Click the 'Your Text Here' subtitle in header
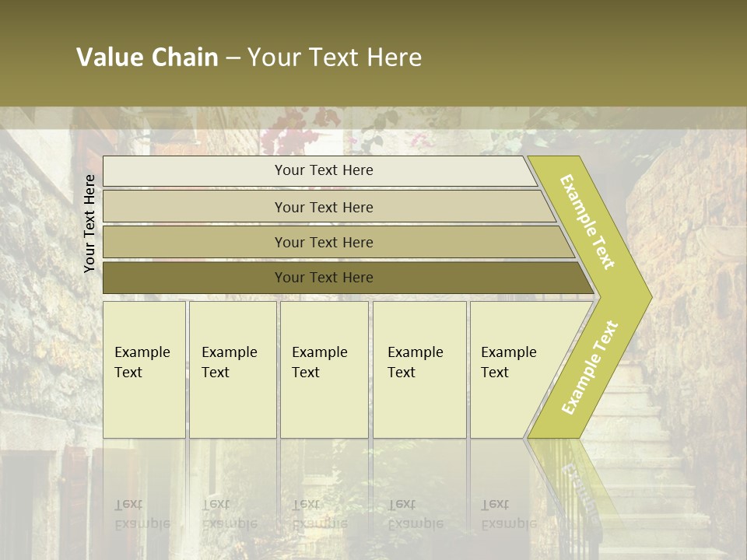747x560 pixels. pyautogui.click(x=335, y=58)
